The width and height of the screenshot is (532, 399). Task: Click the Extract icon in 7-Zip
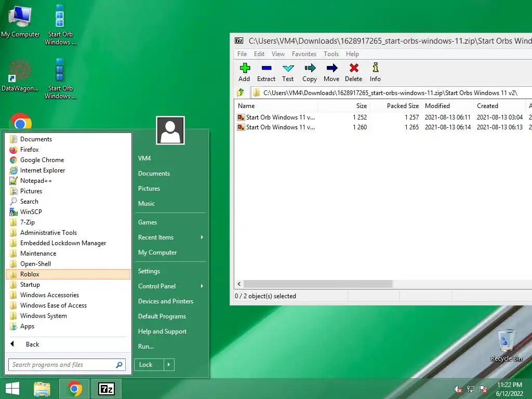tap(267, 68)
